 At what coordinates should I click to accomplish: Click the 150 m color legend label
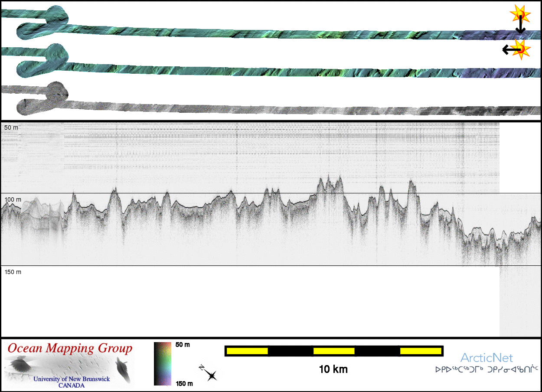click(x=184, y=384)
